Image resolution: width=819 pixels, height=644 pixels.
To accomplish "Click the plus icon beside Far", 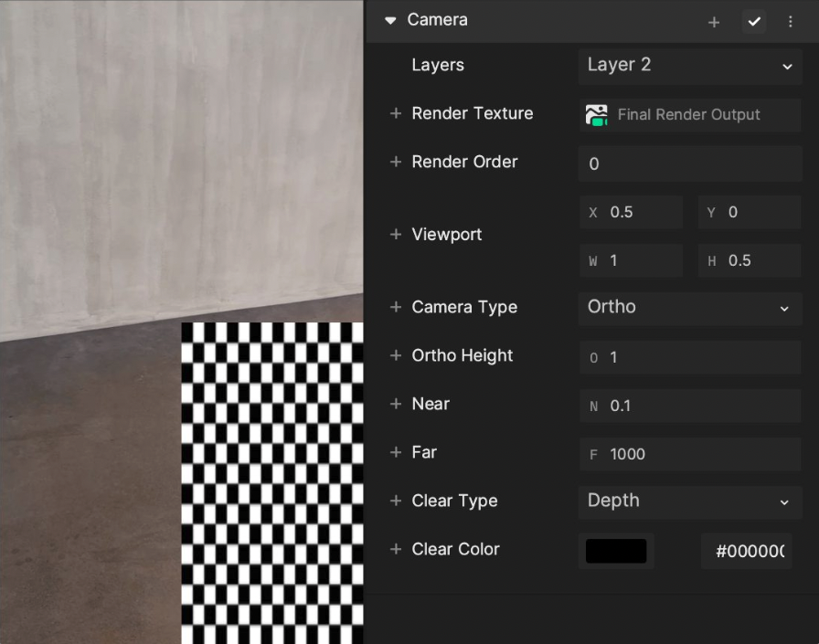I will coord(395,452).
